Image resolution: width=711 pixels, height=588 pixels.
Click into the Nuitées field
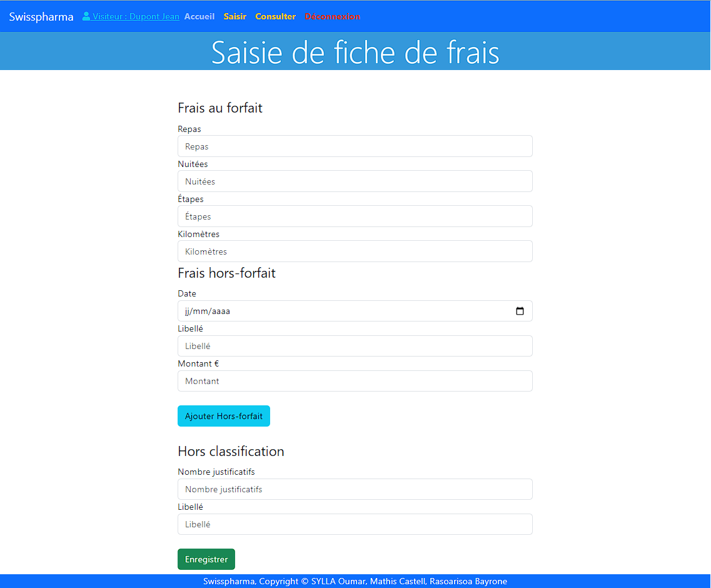click(x=355, y=181)
